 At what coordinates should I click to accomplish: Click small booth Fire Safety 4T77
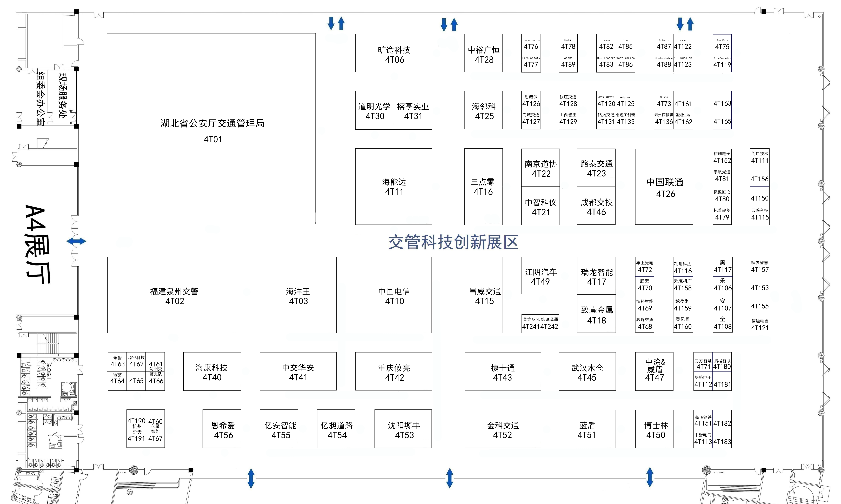531,63
